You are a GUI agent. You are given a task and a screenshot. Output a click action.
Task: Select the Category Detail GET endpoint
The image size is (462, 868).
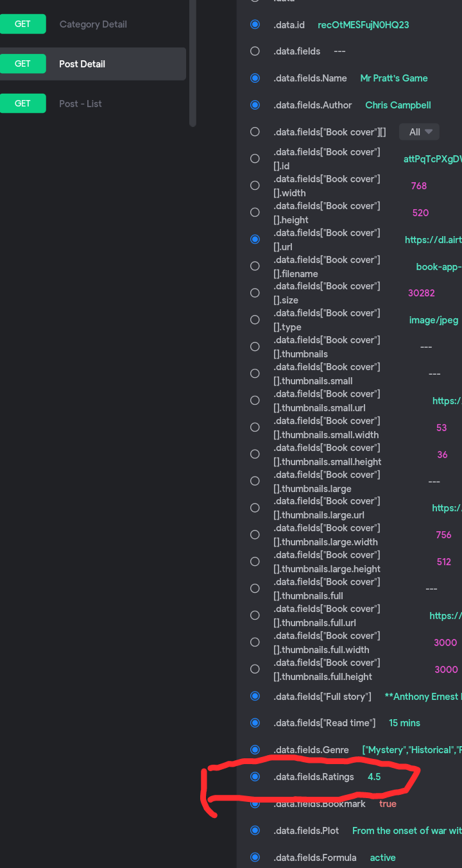point(93,24)
